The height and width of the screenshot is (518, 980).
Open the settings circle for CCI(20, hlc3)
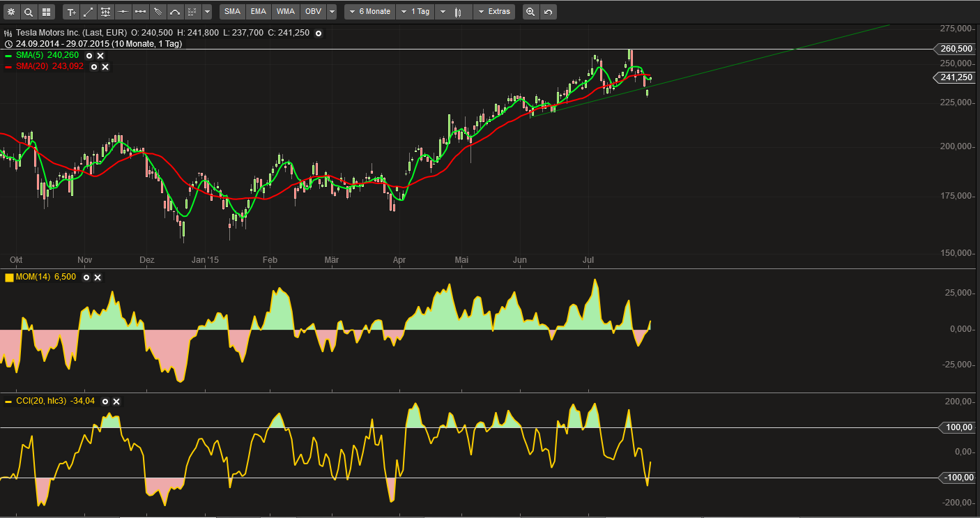tap(105, 402)
